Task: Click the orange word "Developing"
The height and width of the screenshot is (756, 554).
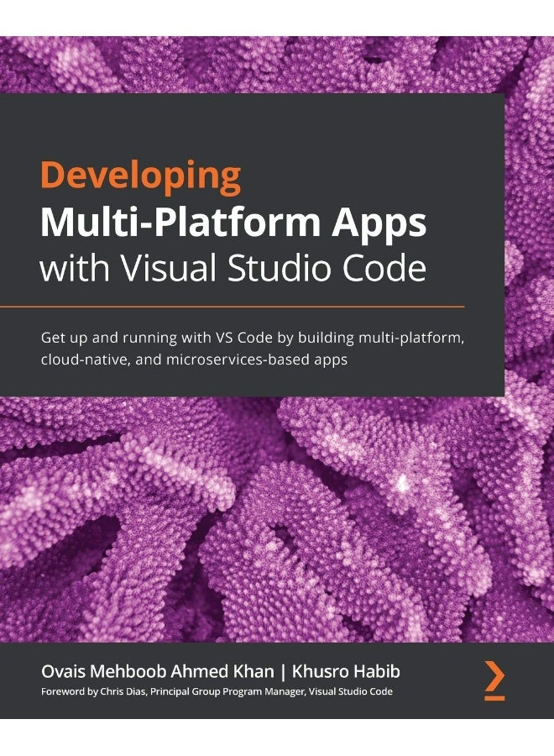Action: (141, 178)
